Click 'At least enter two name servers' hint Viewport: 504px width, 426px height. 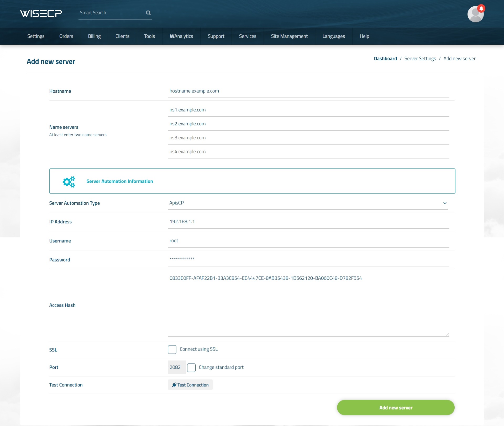coord(78,135)
